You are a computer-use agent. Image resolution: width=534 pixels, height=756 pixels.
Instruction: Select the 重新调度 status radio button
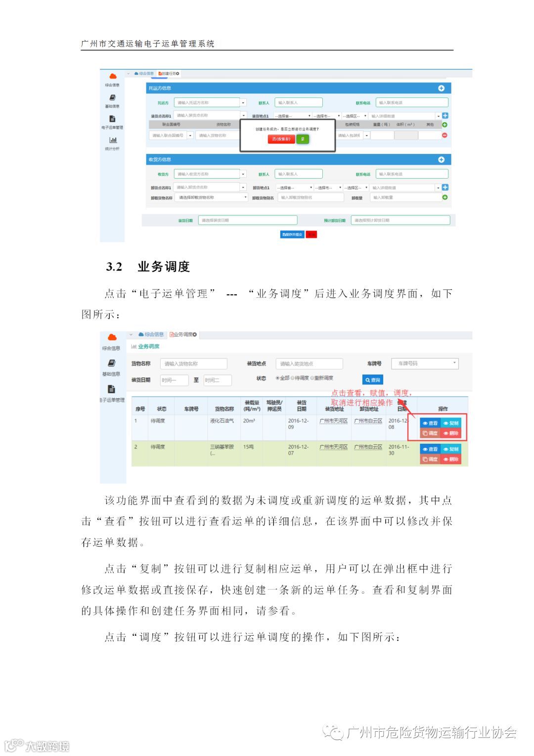312,378
